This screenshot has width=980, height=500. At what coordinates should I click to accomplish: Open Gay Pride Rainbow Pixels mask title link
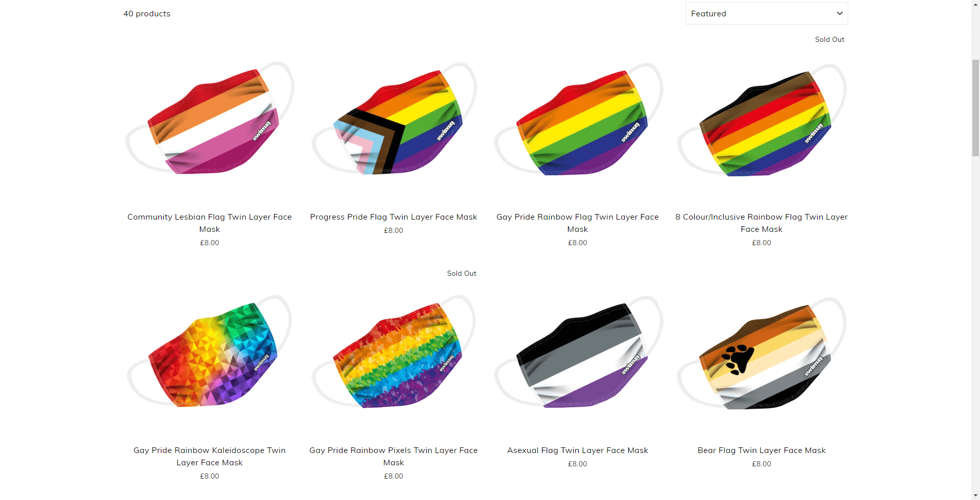pos(394,456)
